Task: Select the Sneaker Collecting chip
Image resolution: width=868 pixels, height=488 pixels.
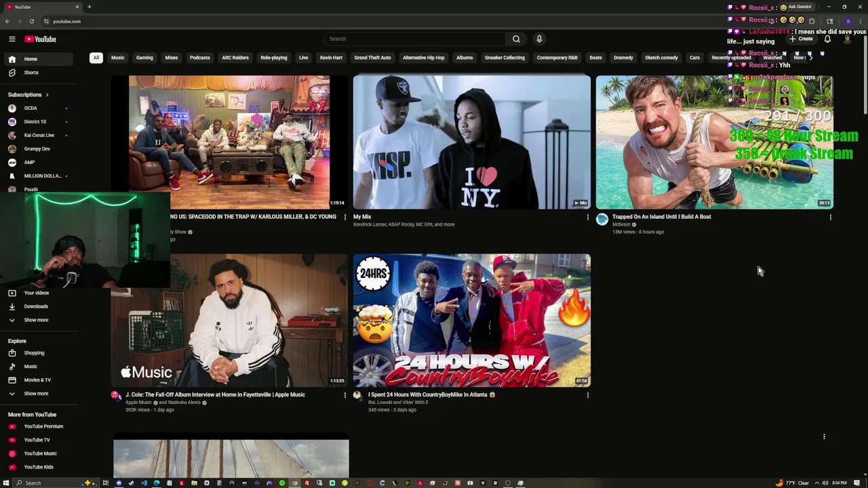Action: (x=505, y=58)
